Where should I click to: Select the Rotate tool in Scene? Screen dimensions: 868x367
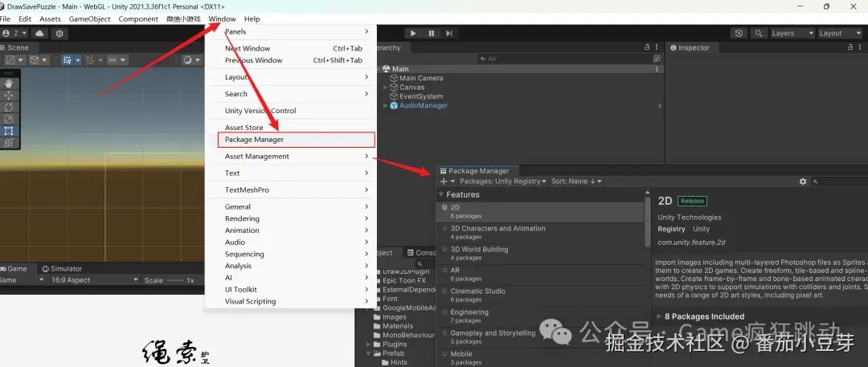click(x=9, y=107)
